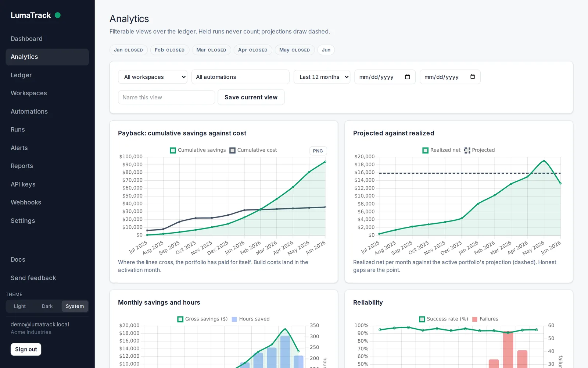Click the LumaTrack logo text
The width and height of the screenshot is (588, 368).
[31, 15]
